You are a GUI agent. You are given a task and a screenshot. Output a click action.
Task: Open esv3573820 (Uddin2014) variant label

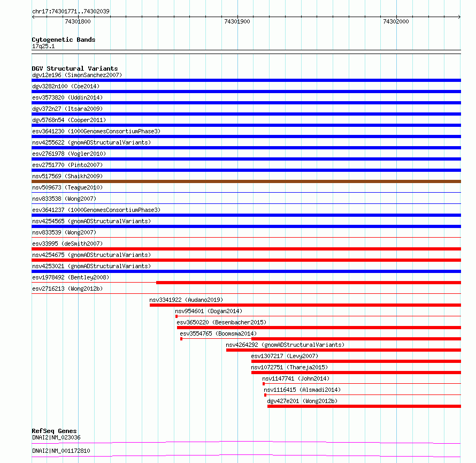[67, 97]
